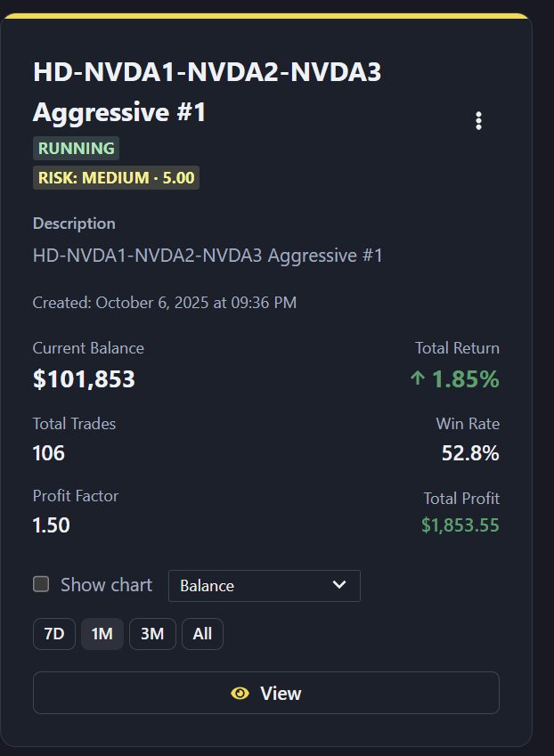The image size is (554, 756).
Task: Click the eye icon on the View button
Action: (240, 693)
